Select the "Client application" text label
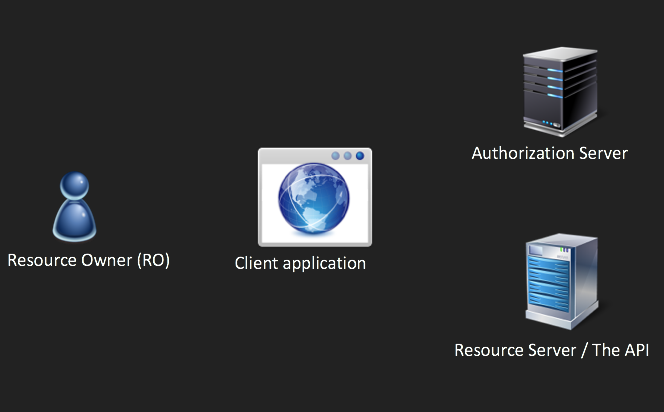This screenshot has width=664, height=412. [x=300, y=264]
